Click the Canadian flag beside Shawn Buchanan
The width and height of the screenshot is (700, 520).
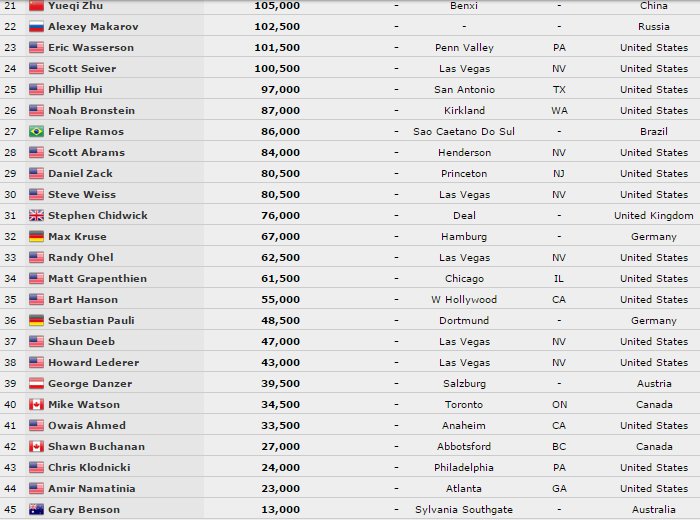tap(36, 447)
